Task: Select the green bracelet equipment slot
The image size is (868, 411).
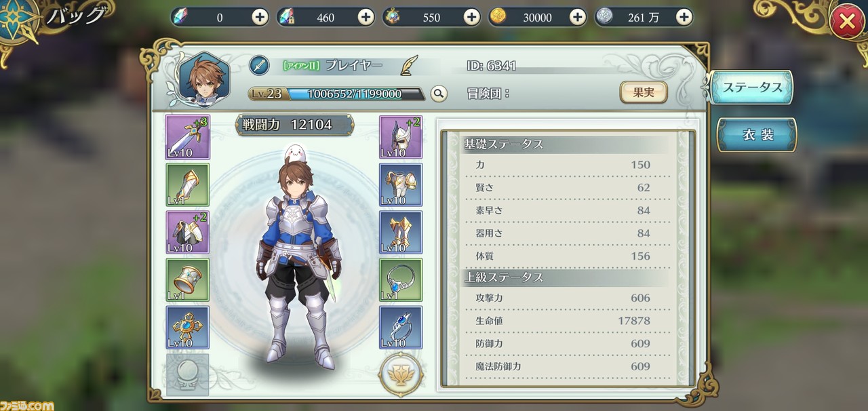Action: click(187, 280)
